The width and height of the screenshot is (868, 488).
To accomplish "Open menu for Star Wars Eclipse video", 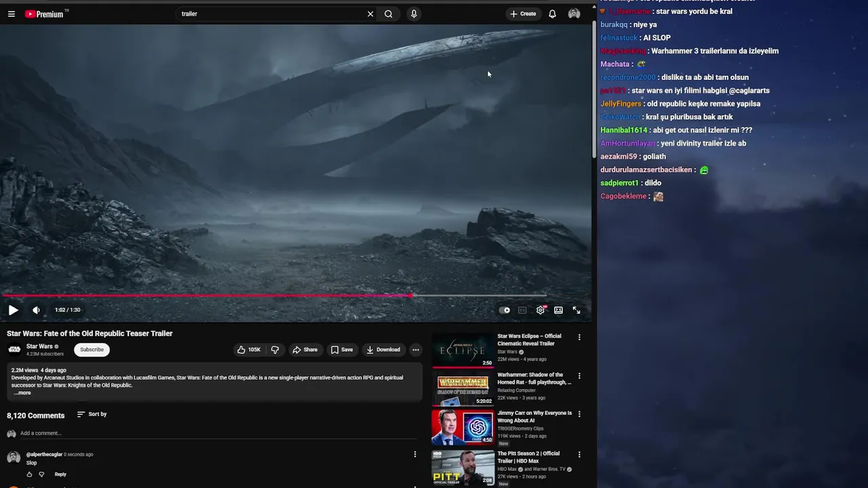I will (579, 337).
